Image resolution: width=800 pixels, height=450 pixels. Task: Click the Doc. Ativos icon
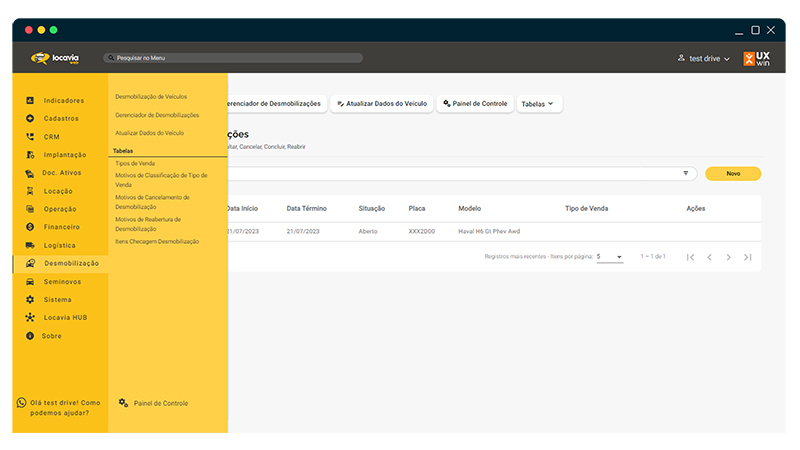point(30,173)
